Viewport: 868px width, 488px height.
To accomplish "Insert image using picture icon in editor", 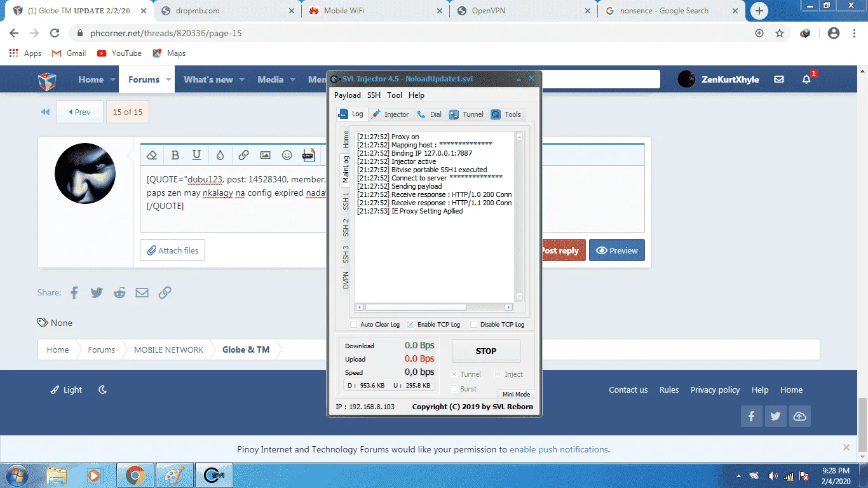I will pos(265,155).
